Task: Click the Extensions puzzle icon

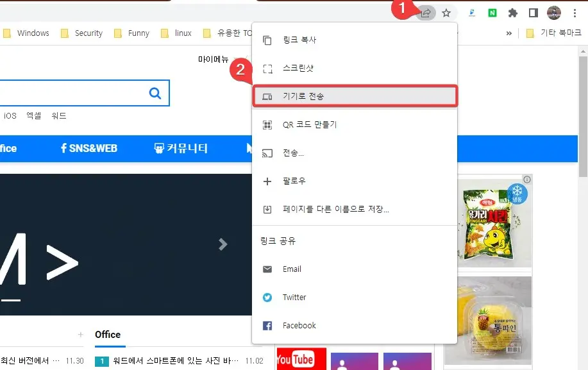Action: pos(512,12)
